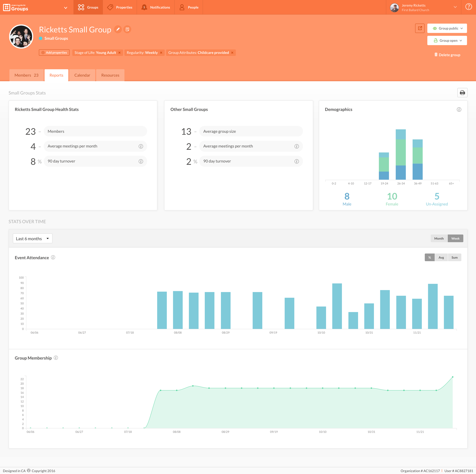Remove the Young Adult stage of life tag
The width and height of the screenshot is (476, 474).
click(x=120, y=52)
